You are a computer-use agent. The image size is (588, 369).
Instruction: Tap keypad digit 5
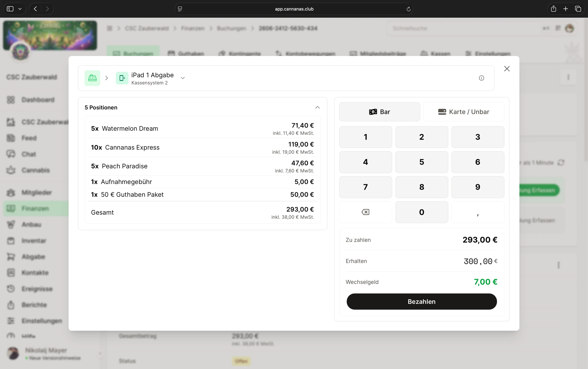421,162
